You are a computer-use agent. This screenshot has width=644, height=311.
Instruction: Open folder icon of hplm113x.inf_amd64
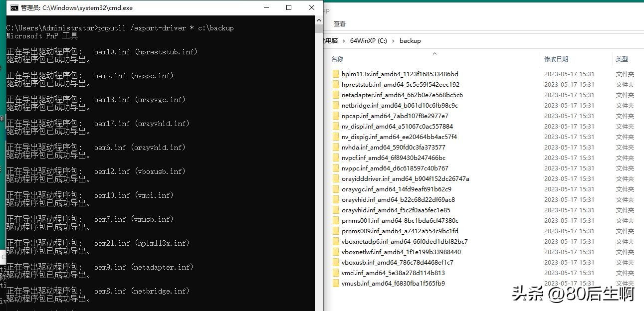coord(336,74)
